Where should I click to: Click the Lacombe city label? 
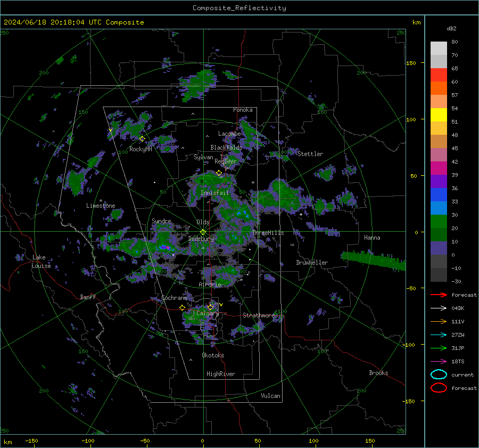click(229, 134)
